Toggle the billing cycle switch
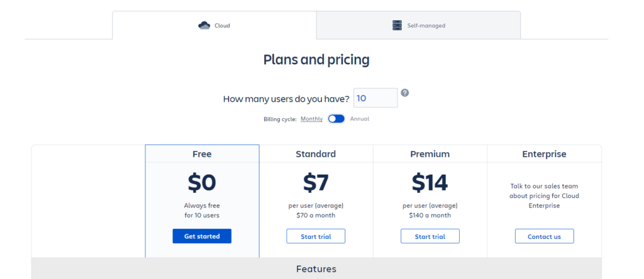644x279 pixels. [336, 119]
